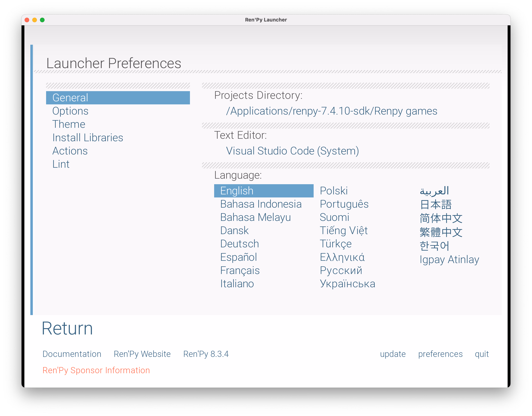This screenshot has height=416, width=532.
Task: Choose Igpay Atinlay language
Action: pyautogui.click(x=449, y=260)
